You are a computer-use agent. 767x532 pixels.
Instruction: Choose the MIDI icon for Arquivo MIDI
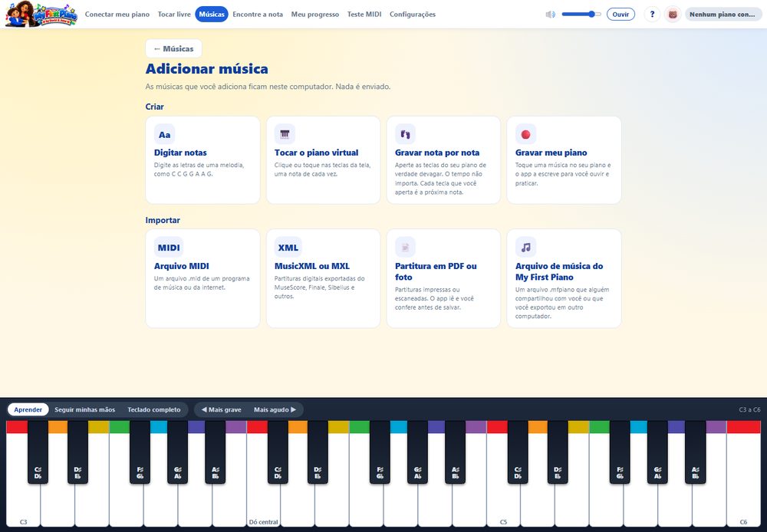point(169,248)
